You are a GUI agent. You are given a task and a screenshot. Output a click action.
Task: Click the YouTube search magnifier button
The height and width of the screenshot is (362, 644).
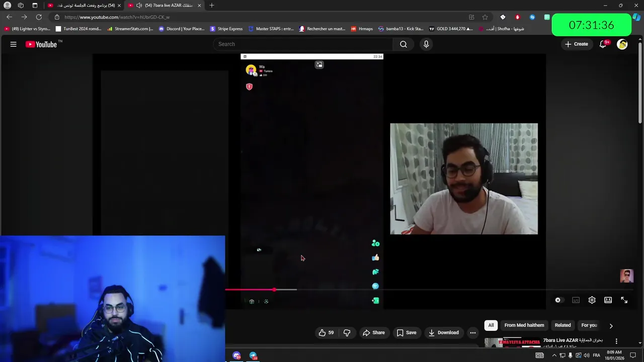tap(404, 44)
